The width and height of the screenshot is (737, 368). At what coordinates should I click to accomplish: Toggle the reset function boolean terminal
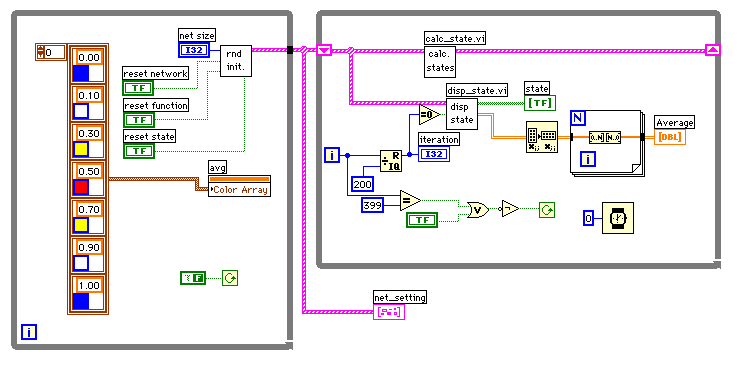pos(138,119)
